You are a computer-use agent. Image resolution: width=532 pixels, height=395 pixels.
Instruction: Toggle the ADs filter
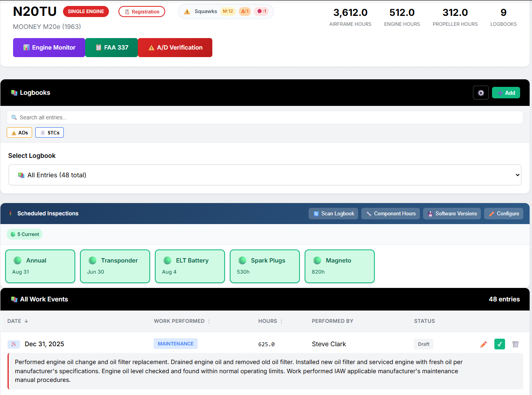point(19,132)
